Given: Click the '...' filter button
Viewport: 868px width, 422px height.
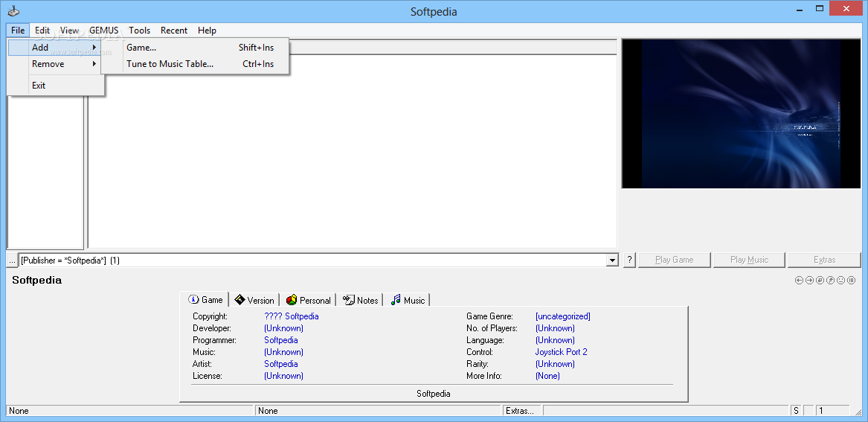Looking at the screenshot, I should (x=12, y=260).
